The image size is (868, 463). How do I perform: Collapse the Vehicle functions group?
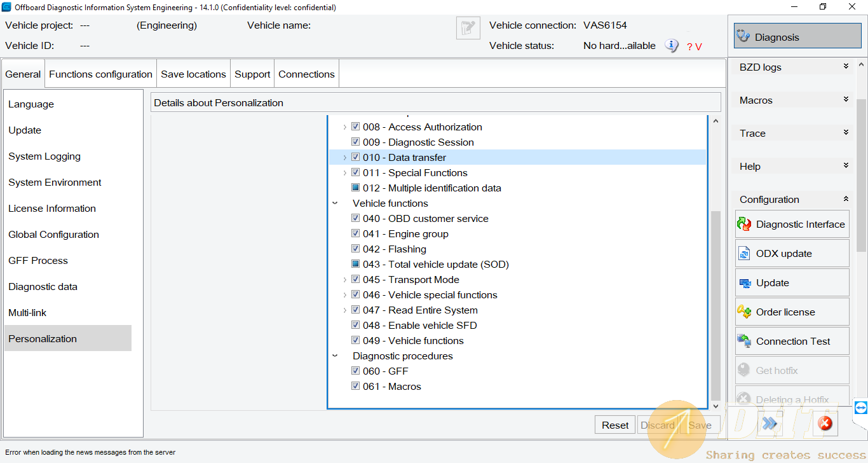point(335,204)
